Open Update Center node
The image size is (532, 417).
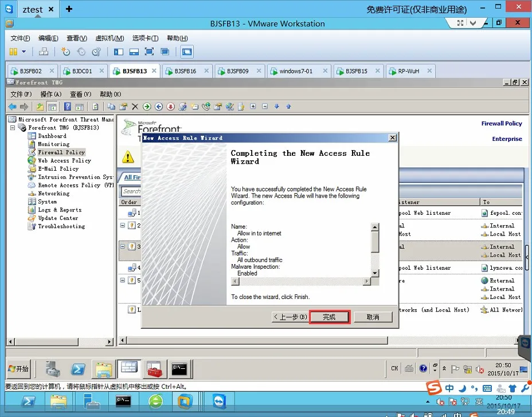click(58, 218)
